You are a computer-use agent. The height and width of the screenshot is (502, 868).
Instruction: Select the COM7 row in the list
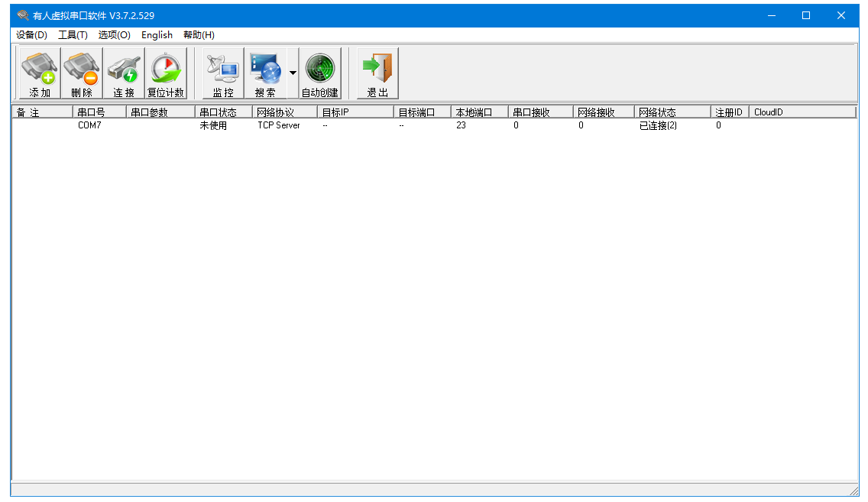[x=89, y=126]
